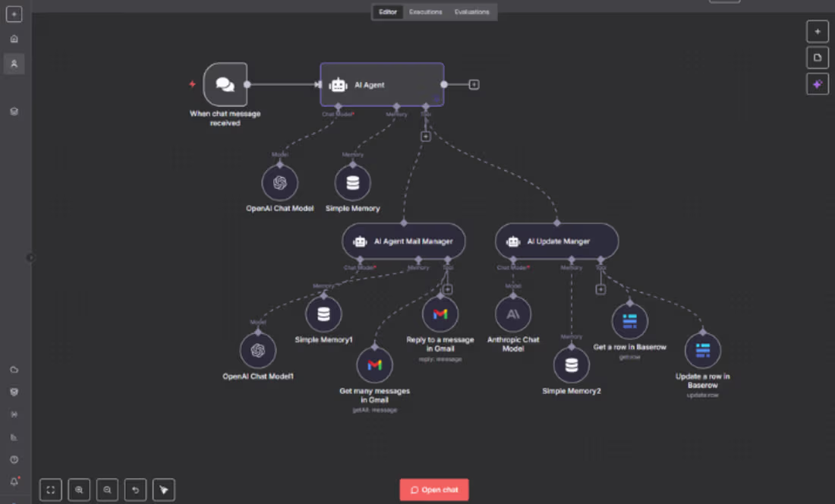Select the Simple Memory2 node
The width and height of the screenshot is (835, 504).
pyautogui.click(x=572, y=365)
